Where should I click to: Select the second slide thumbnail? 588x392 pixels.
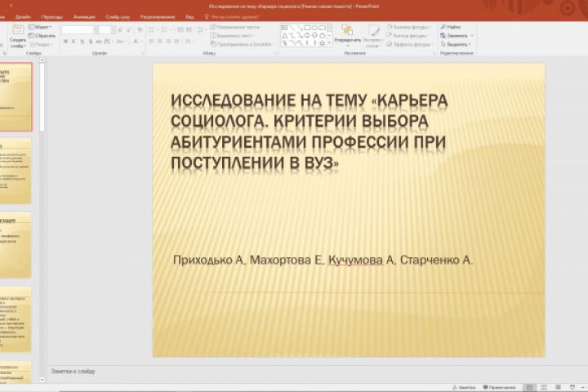click(x=16, y=171)
